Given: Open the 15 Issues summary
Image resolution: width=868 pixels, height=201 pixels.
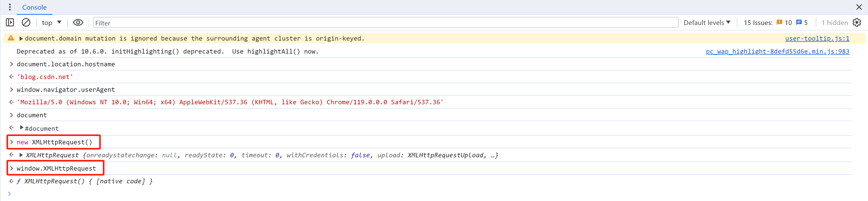Looking at the screenshot, I should (758, 23).
